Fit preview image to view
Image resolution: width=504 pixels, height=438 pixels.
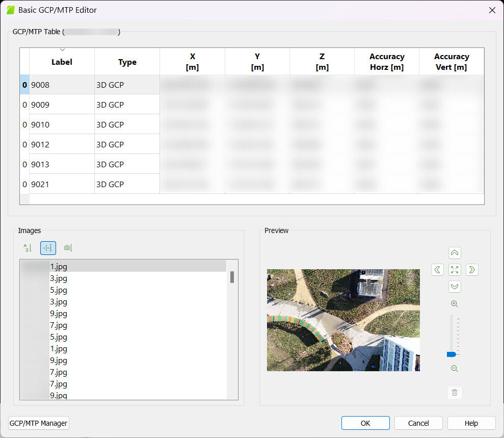(455, 270)
